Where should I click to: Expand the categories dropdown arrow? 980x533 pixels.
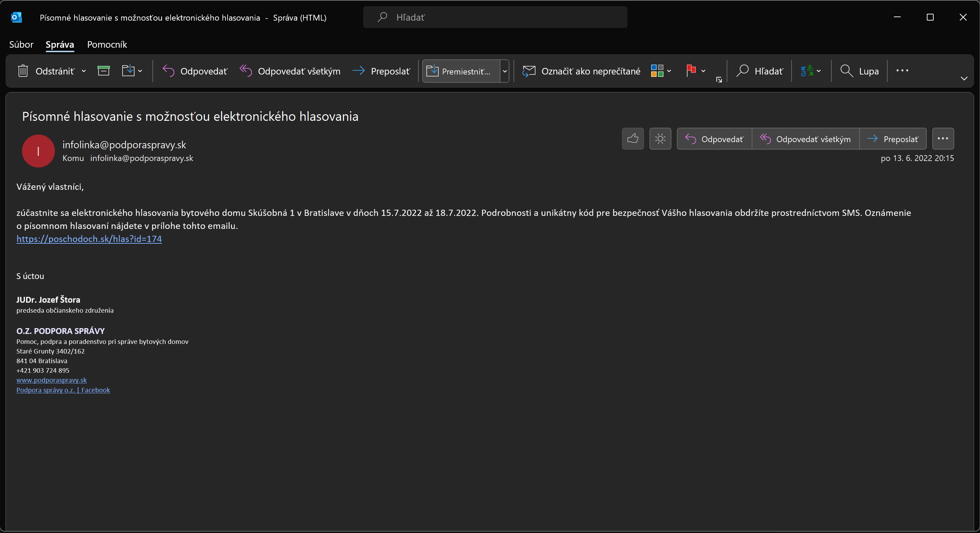tap(669, 71)
